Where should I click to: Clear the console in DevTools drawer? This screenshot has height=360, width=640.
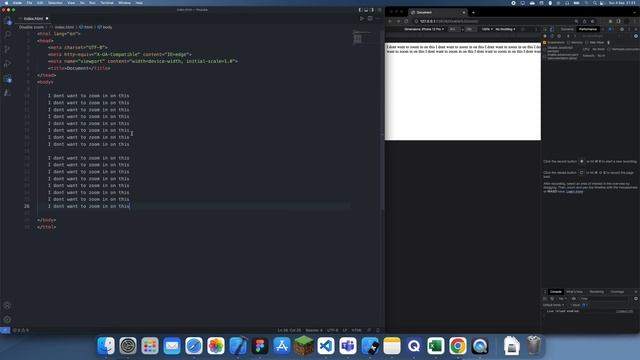552,298
